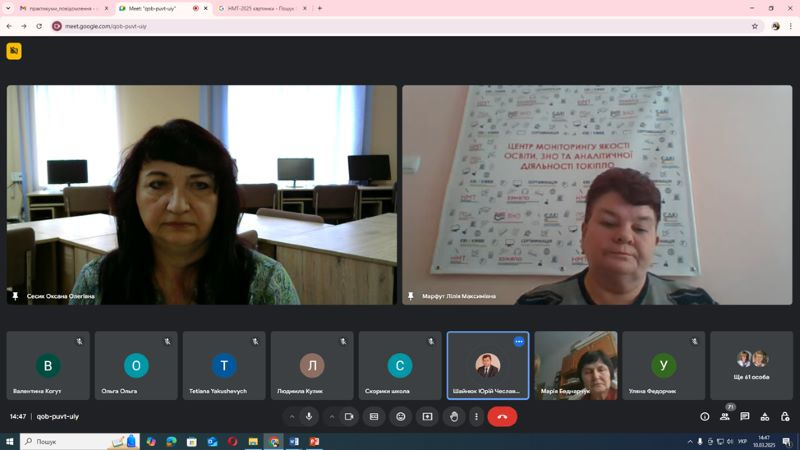Open the Chrome profile avatar
Image resolution: width=800 pixels, height=450 pixels.
tap(776, 26)
